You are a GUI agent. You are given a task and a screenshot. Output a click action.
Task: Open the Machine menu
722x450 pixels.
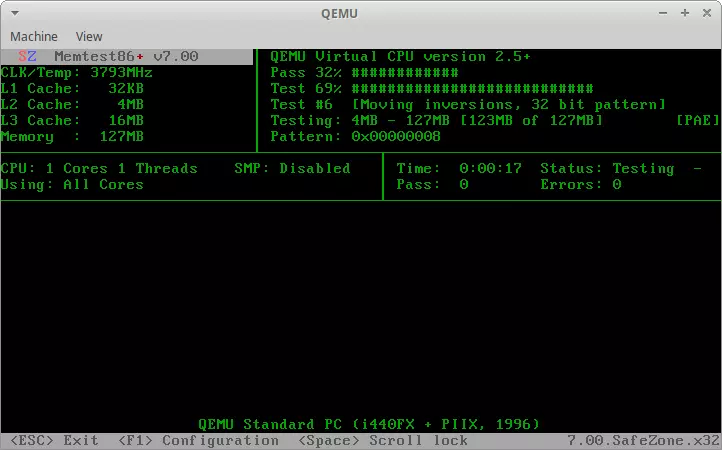pos(34,36)
